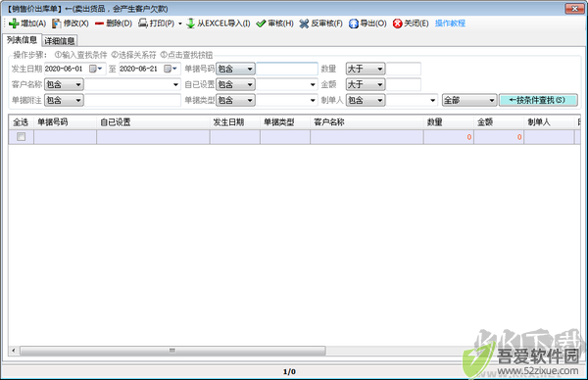Image resolution: width=588 pixels, height=380 pixels.
Task: Switch to the 详细信息 tab
Action: click(x=59, y=40)
